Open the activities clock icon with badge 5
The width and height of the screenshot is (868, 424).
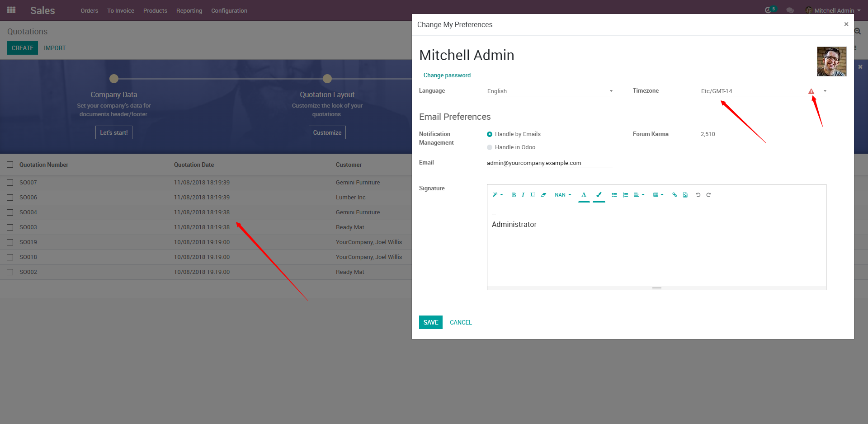(x=769, y=9)
